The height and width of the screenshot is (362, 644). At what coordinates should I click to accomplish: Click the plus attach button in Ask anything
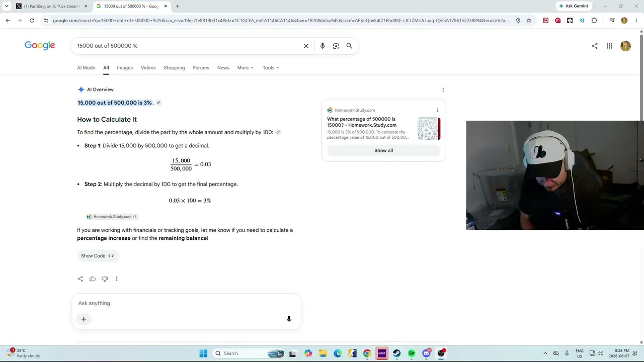pyautogui.click(x=84, y=319)
